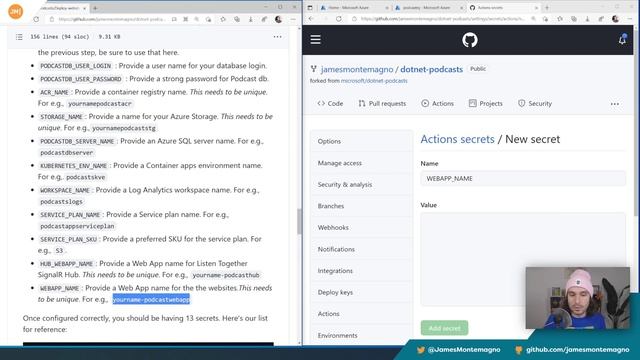The image size is (640, 360).
Task: Follow the microsoft/dotnet-podcasts forked-from link
Action: [374, 81]
